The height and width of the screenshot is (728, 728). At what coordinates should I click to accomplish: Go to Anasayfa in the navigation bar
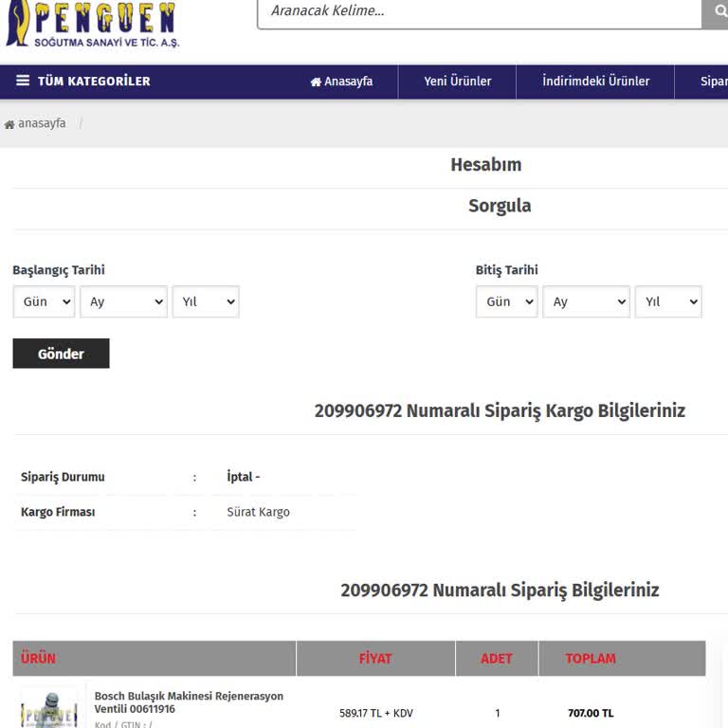pos(341,82)
